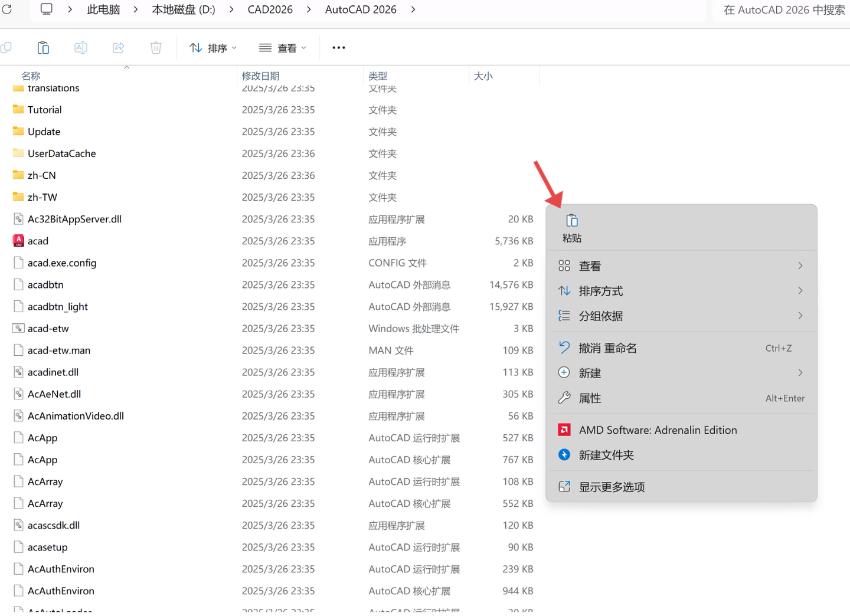Click the chevron after 此电脑 in the address bar
The height and width of the screenshot is (616, 850).
pyautogui.click(x=135, y=9)
